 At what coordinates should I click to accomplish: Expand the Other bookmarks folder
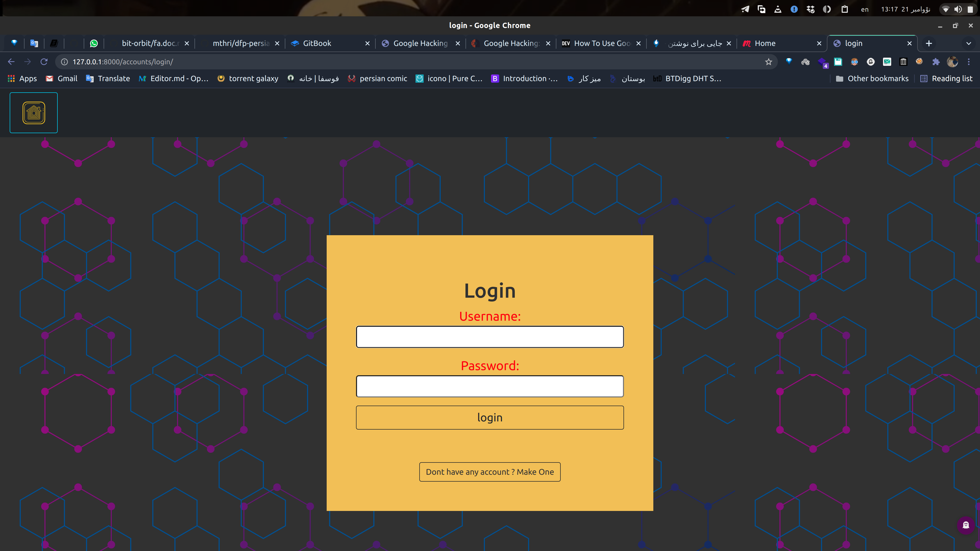(x=872, y=79)
